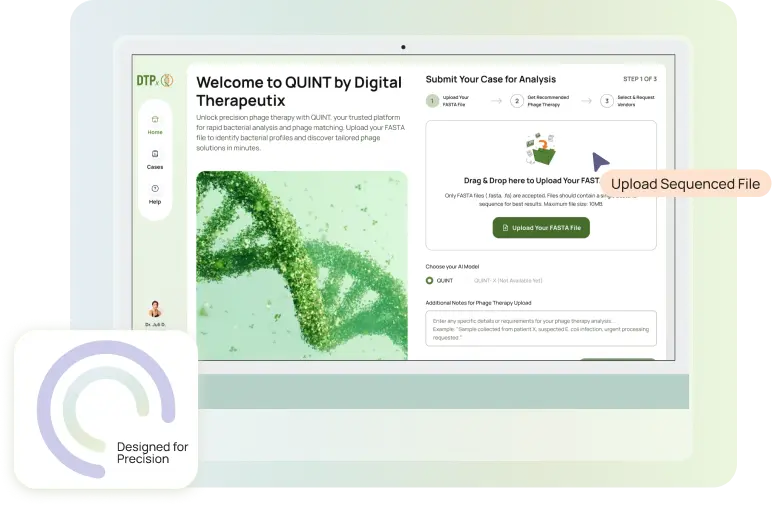The image size is (772, 505).
Task: Click the partially visible green button below notes
Action: tap(617, 359)
